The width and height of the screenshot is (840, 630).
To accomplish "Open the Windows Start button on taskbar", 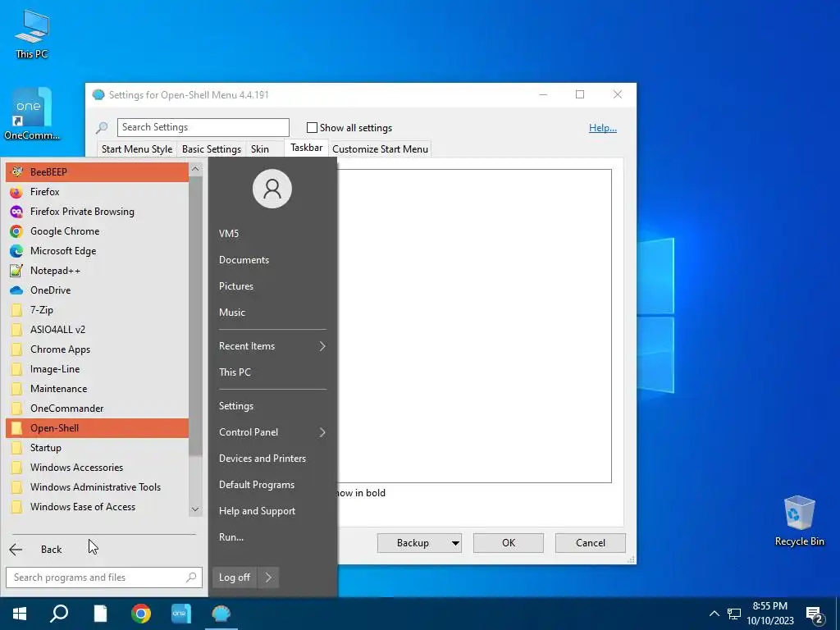I will pos(20,614).
